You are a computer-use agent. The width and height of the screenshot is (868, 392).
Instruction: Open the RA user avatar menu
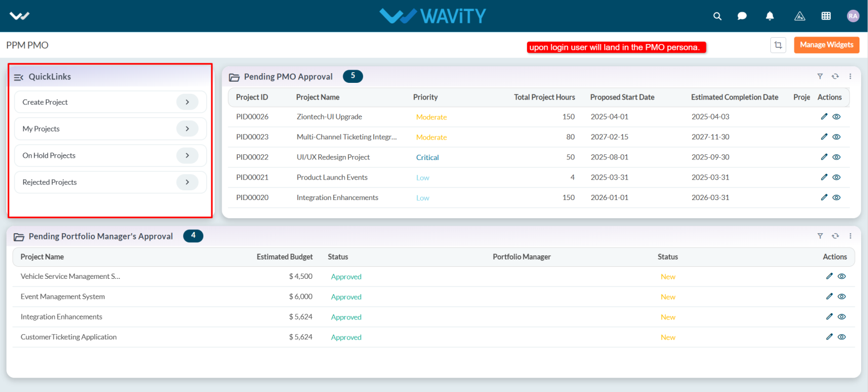click(853, 16)
